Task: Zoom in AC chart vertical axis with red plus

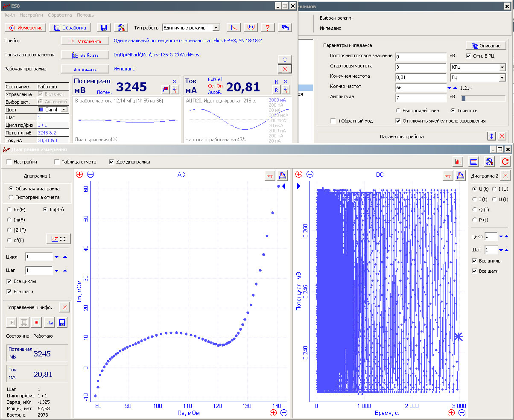Action: (x=79, y=174)
